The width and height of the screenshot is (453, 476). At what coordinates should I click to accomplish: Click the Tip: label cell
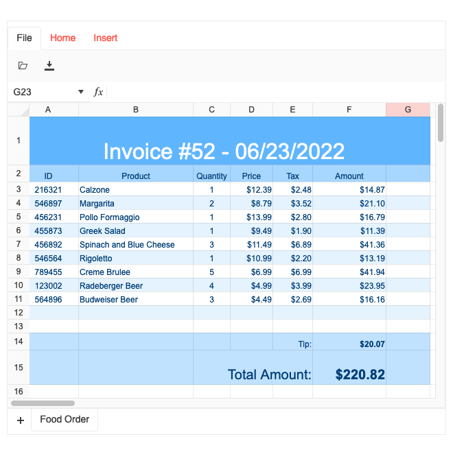tap(293, 342)
